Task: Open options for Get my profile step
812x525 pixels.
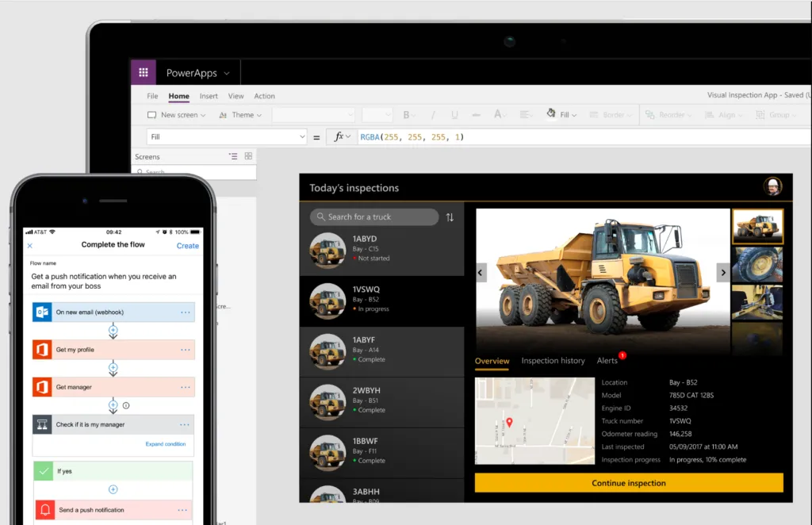Action: point(186,350)
